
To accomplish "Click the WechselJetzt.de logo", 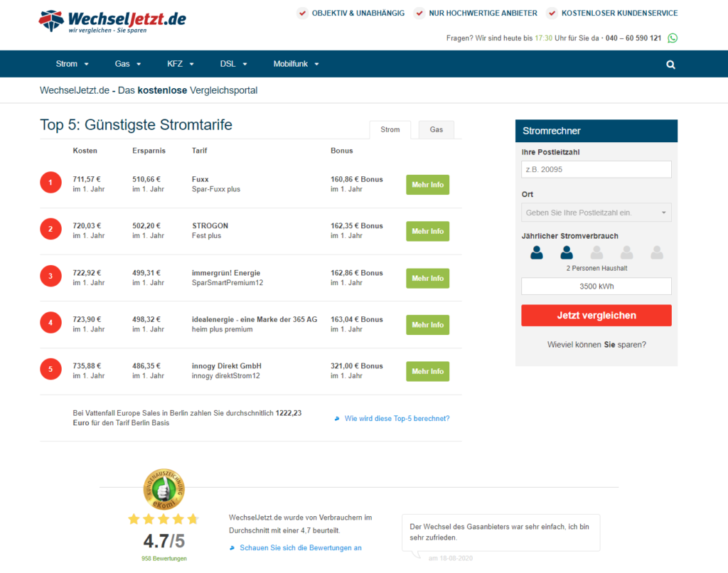I will [112, 21].
